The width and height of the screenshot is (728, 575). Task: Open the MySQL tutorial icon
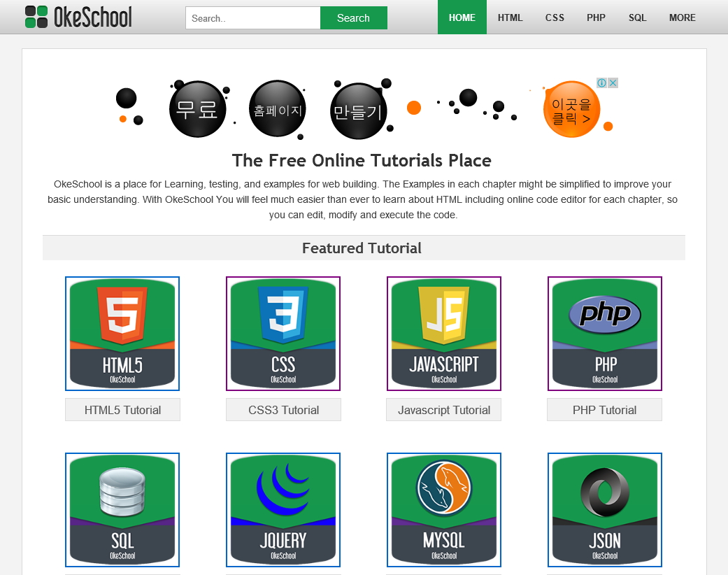coord(444,510)
